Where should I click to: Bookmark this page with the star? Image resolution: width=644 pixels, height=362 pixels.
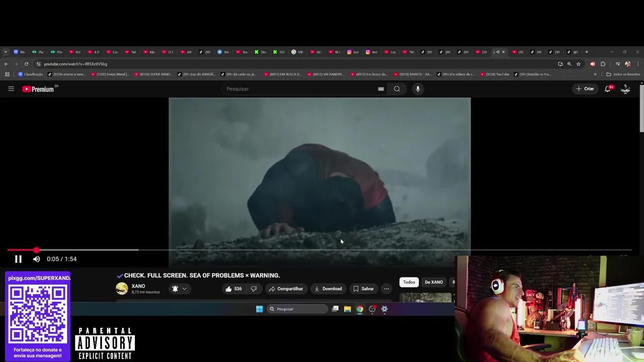pos(579,64)
